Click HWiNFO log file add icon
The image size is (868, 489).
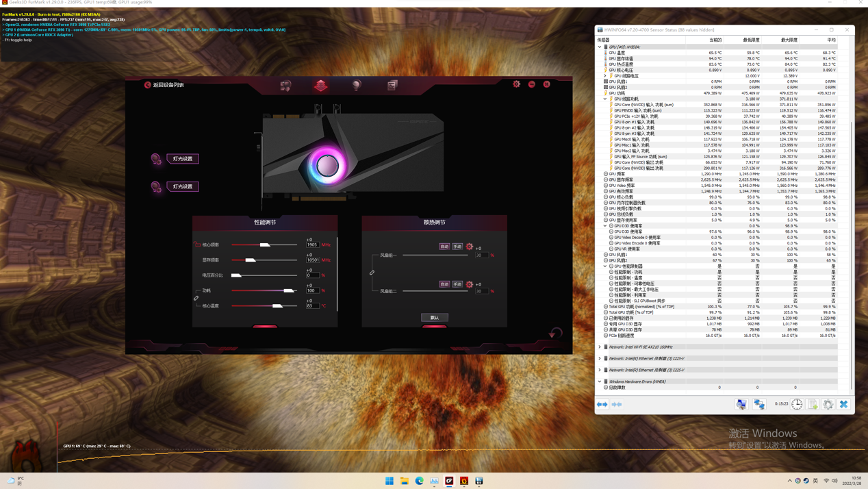coord(813,404)
